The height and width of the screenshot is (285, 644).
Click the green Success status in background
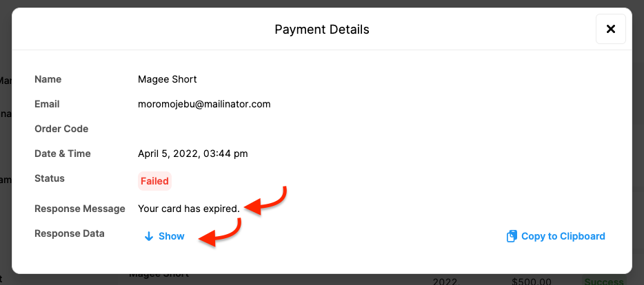pyautogui.click(x=603, y=281)
